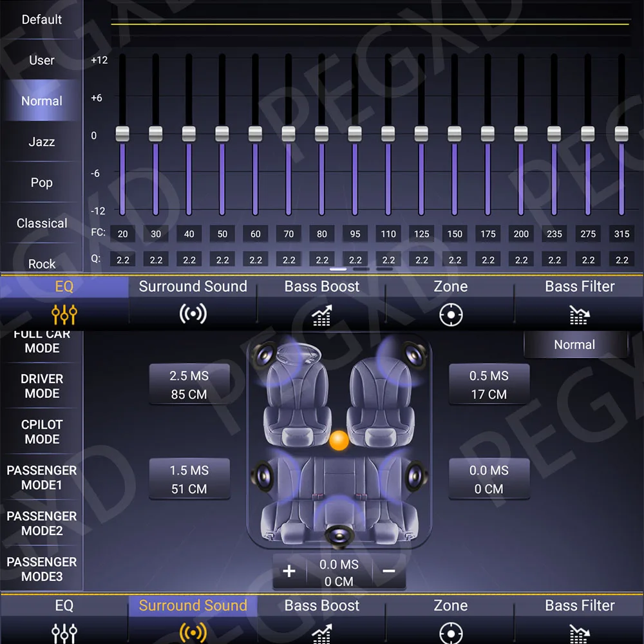The image size is (644, 644).
Task: Open the Bass Boost tab in the lower tab bar
Action: (321, 620)
